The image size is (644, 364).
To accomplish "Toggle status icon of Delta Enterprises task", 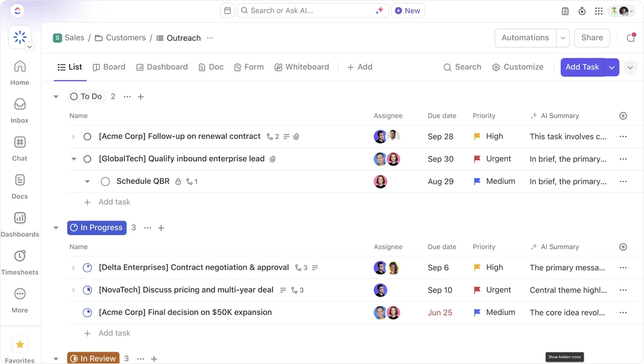I will click(x=87, y=267).
